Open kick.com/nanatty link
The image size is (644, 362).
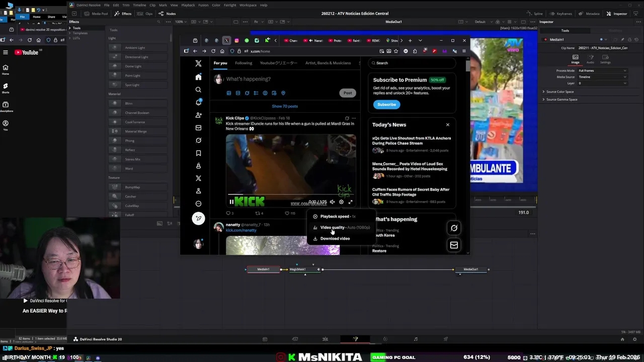(241, 230)
